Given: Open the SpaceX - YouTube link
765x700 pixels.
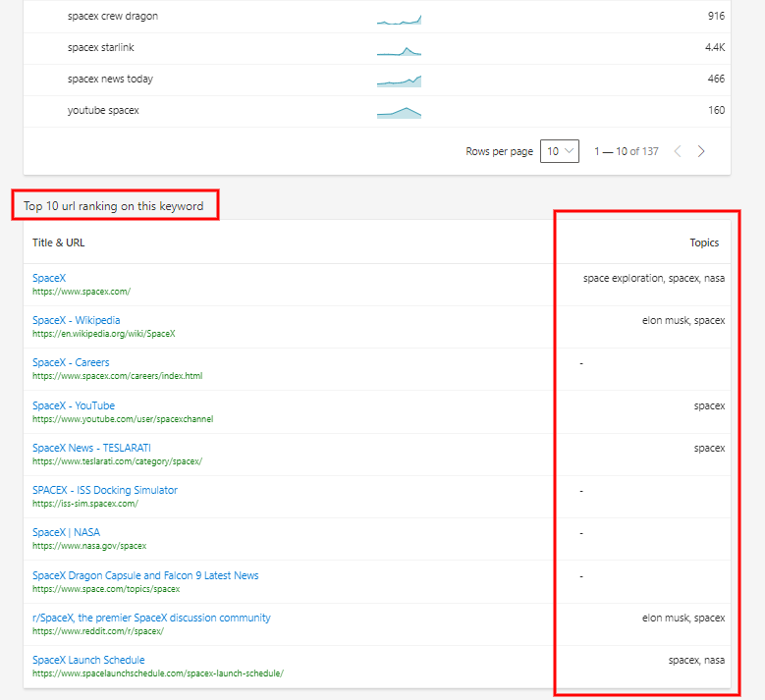Looking at the screenshot, I should pyautogui.click(x=74, y=405).
